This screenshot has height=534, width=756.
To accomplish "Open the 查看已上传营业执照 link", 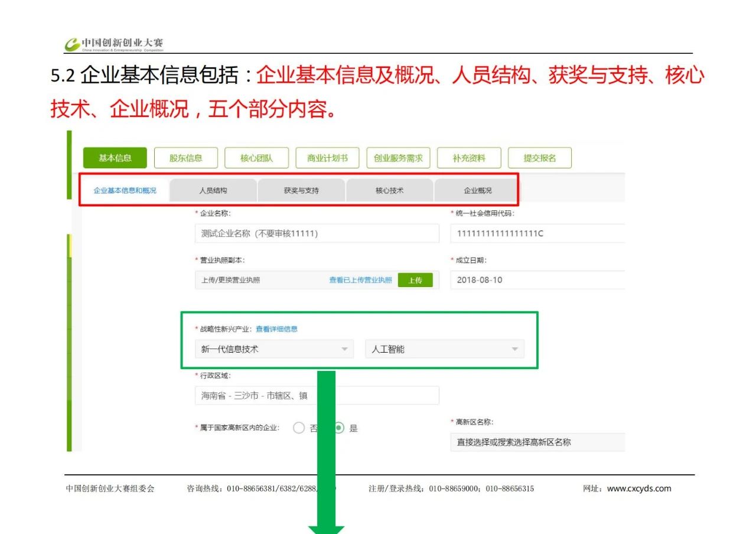I will pyautogui.click(x=360, y=281).
